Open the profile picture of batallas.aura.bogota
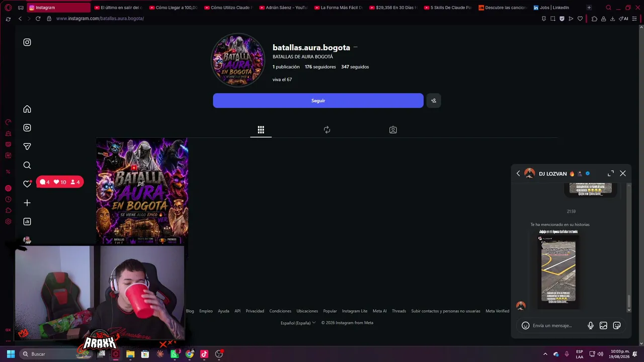 click(x=238, y=60)
